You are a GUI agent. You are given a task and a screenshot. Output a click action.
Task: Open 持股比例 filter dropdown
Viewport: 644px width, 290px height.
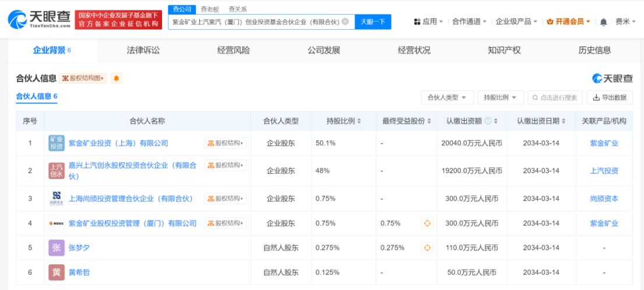point(501,98)
